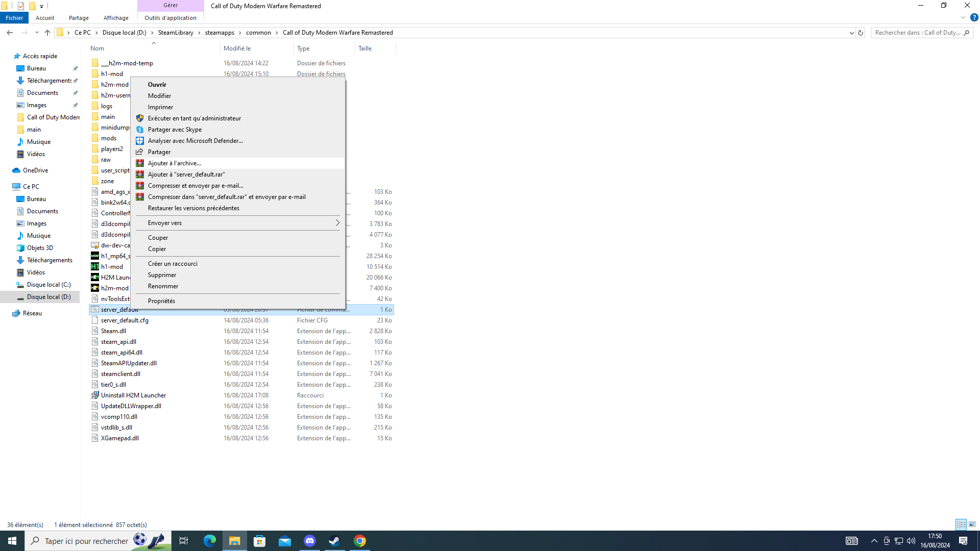This screenshot has height=551, width=980.
Task: Refresh the current folder view
Action: point(861,33)
